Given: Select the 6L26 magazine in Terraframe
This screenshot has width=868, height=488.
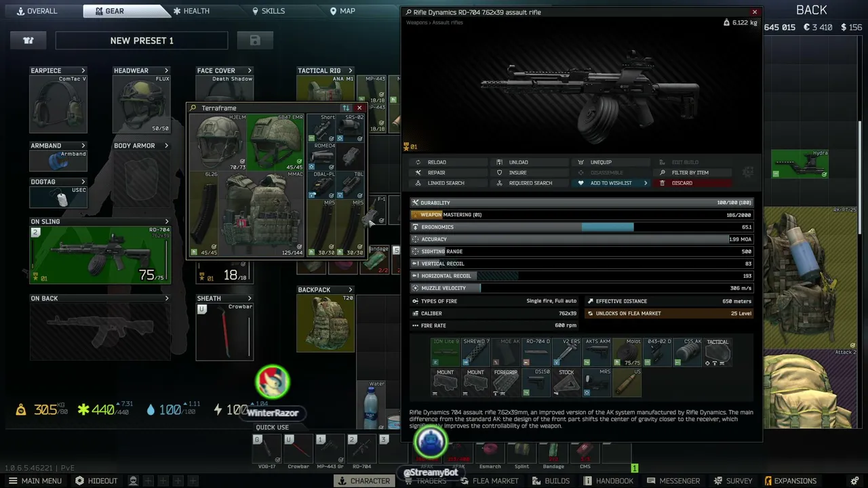Looking at the screenshot, I should (205, 213).
